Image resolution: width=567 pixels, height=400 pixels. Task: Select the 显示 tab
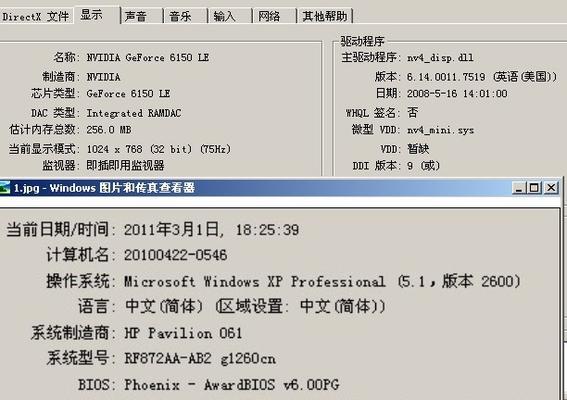click(x=97, y=15)
